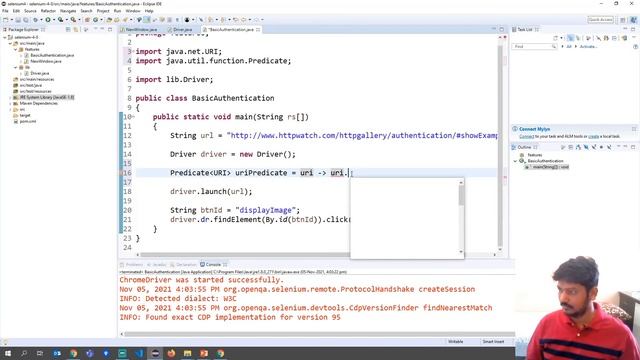This screenshot has width=640, height=360.
Task: Click the Debug toolbar icon
Action: coord(36,20)
